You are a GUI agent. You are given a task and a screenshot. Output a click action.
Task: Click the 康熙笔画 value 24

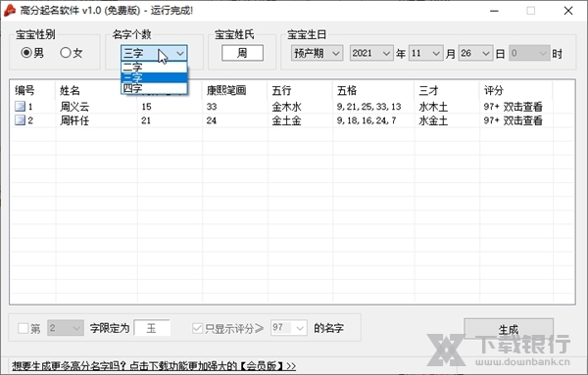click(212, 120)
